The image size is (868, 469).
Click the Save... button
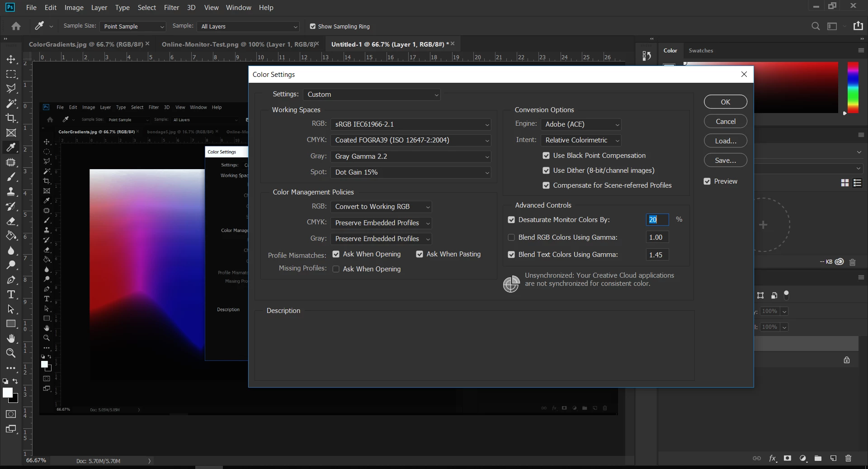pyautogui.click(x=726, y=161)
